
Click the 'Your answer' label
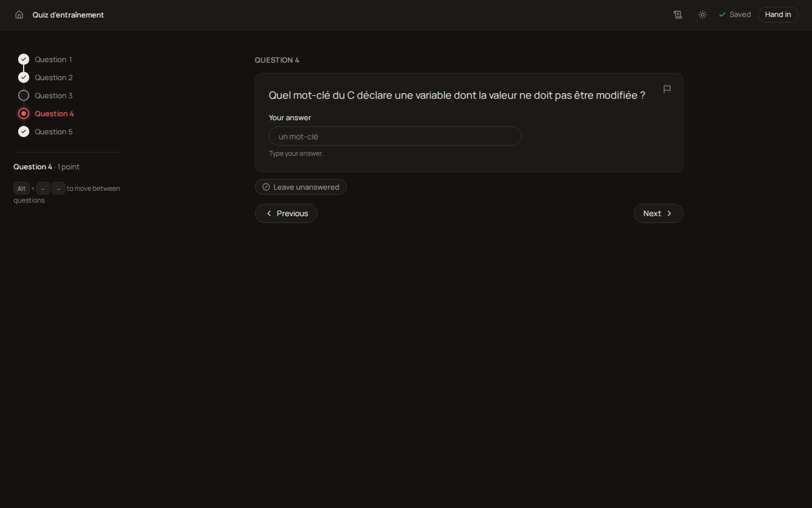(x=290, y=117)
